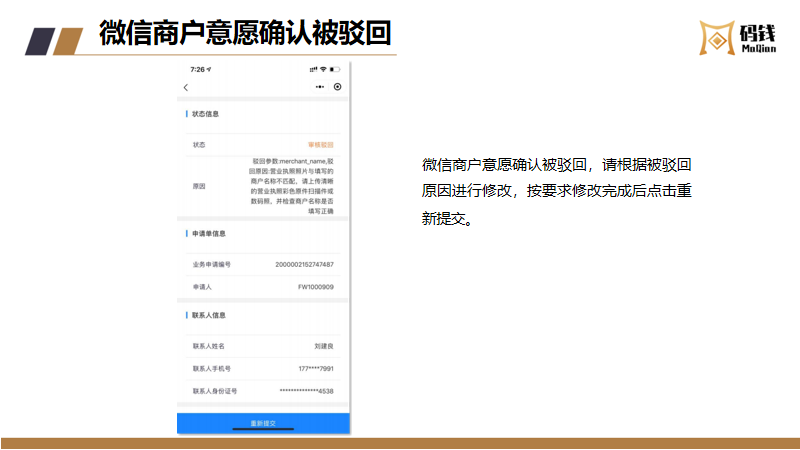The width and height of the screenshot is (800, 450).
Task: Tap the Wi-Fi icon in phone status bar
Action: pyautogui.click(x=324, y=70)
